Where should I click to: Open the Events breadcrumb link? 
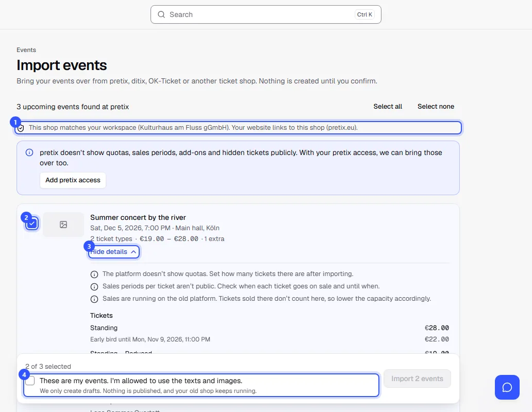(26, 50)
